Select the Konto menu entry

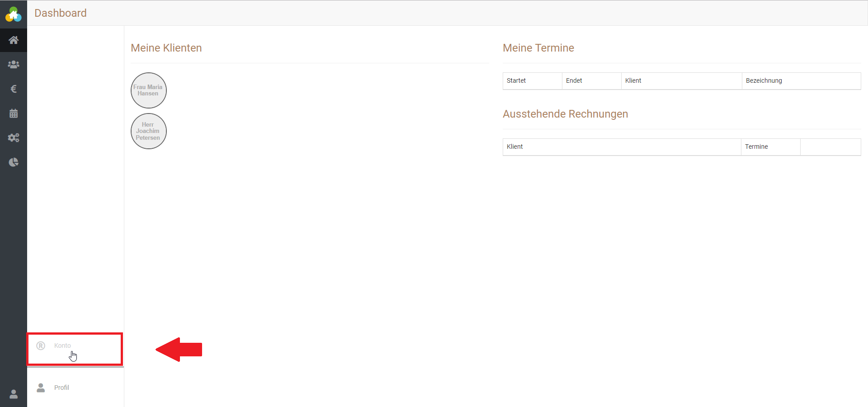pyautogui.click(x=62, y=345)
